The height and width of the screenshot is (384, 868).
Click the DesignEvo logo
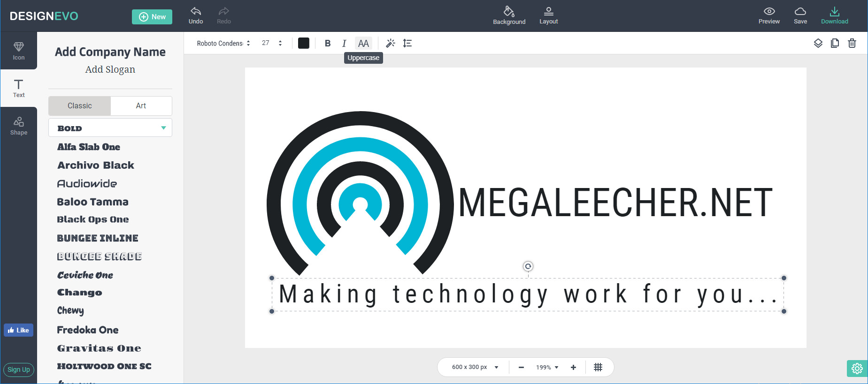coord(44,16)
